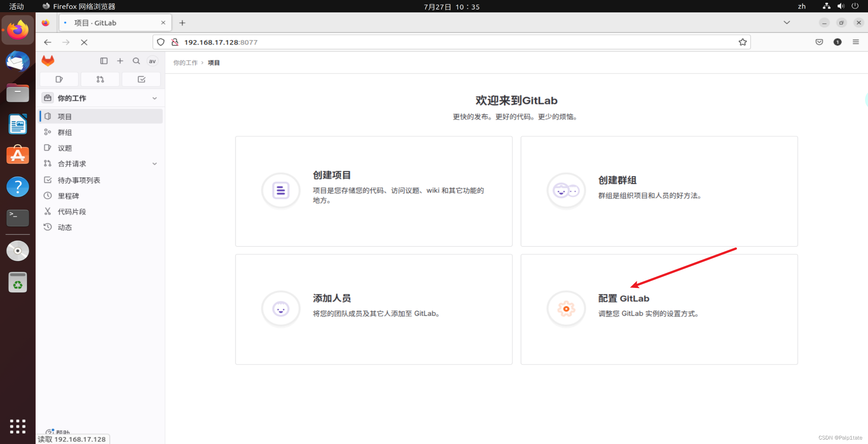Close the 项目 · GitLab tab

tap(163, 23)
